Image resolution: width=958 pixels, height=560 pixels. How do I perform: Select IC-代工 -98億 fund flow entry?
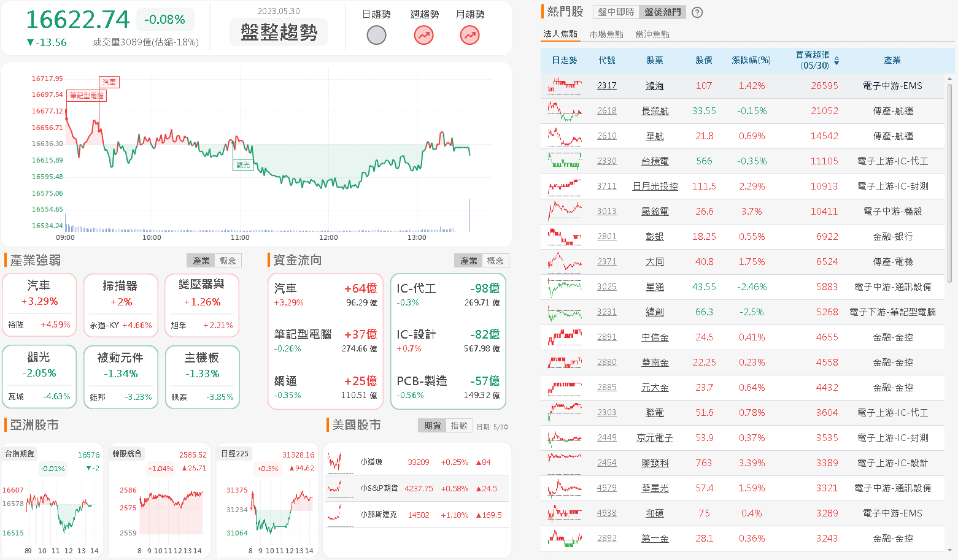tap(448, 294)
